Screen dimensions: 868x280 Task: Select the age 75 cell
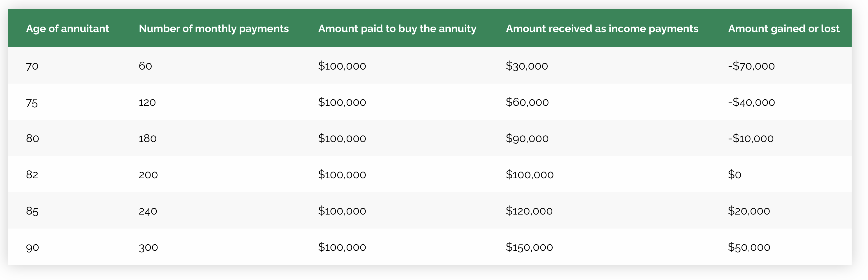click(x=32, y=102)
